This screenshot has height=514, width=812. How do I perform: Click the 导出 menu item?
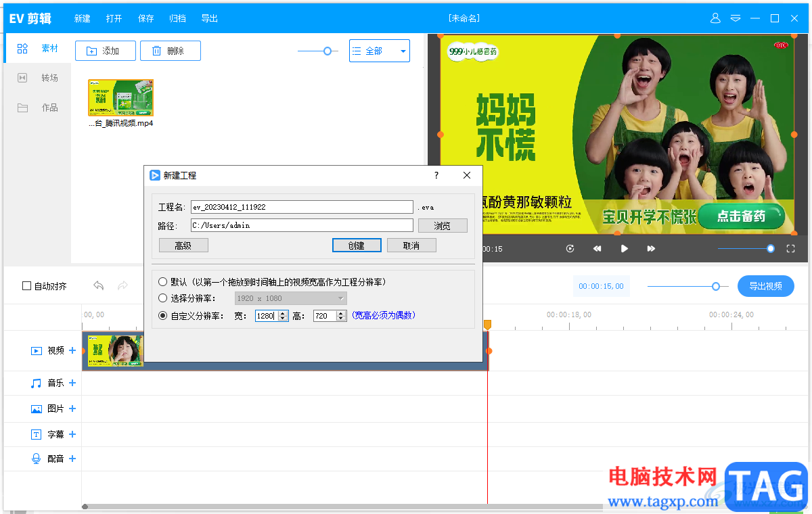[210, 18]
